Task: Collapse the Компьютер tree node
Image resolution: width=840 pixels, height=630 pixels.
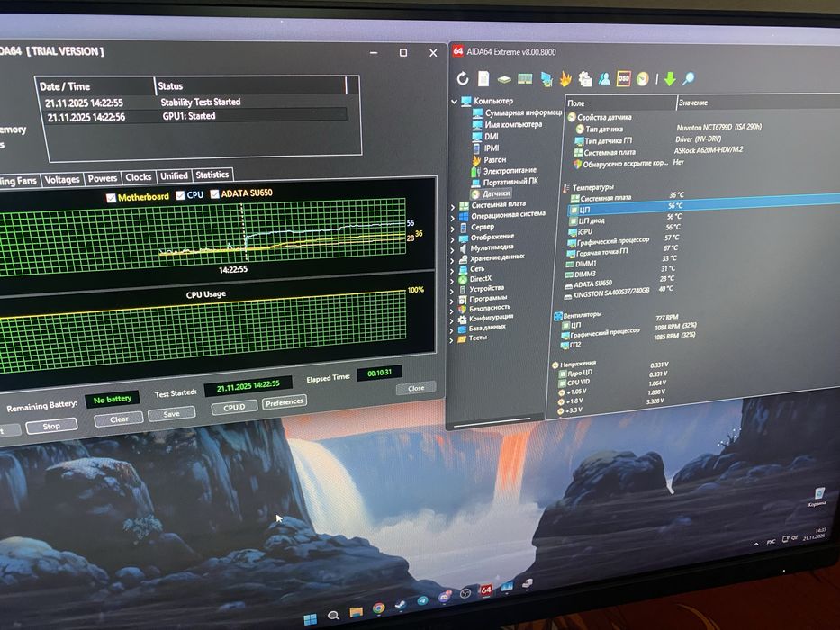Action: 455,101
